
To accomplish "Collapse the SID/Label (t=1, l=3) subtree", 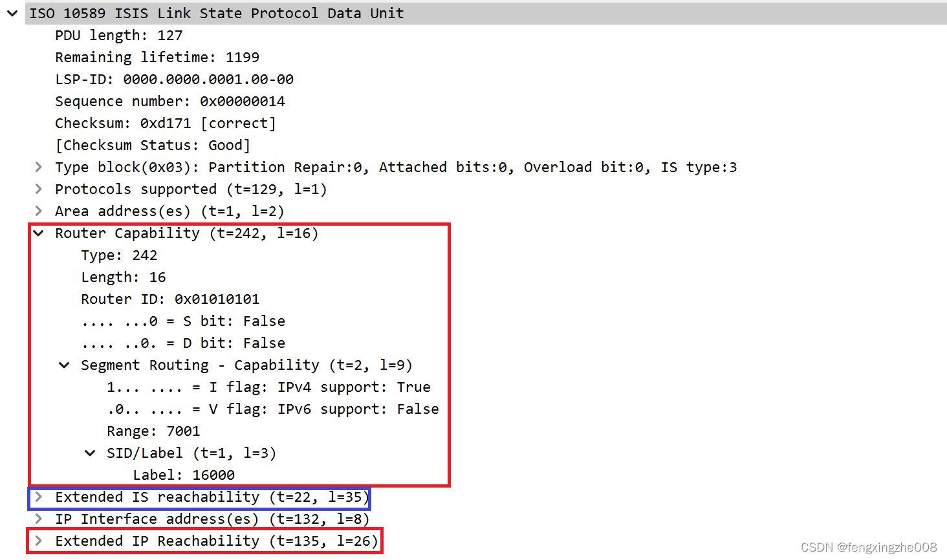I will pyautogui.click(x=90, y=453).
